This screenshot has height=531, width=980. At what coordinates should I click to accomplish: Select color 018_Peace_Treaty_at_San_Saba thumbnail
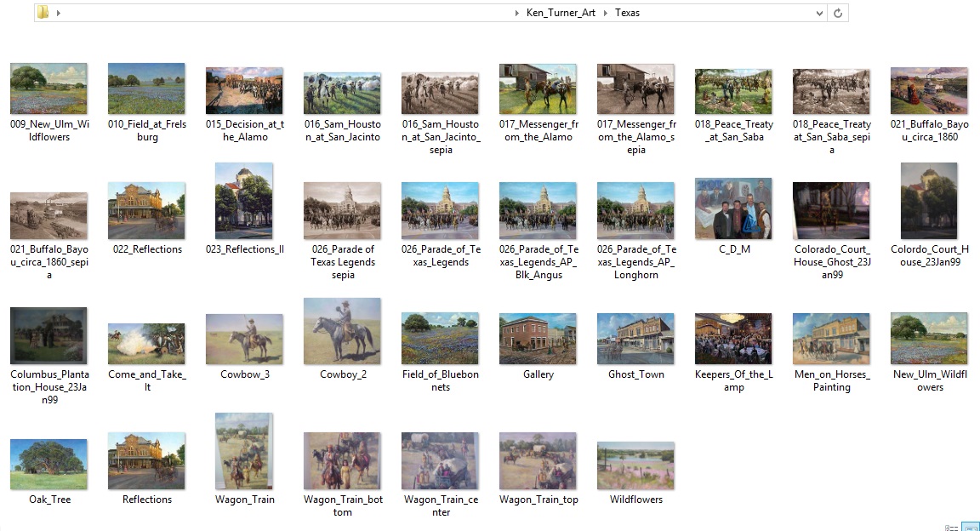[x=734, y=91]
